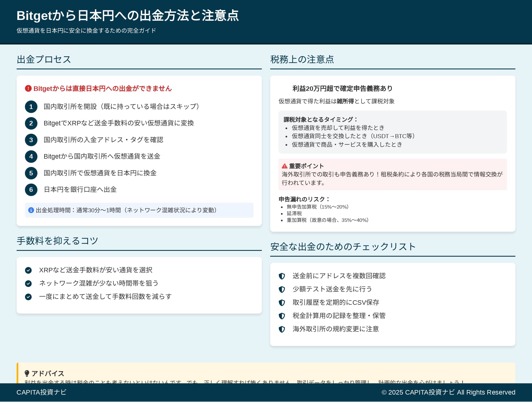Click the 申告漏れのリスク： label
This screenshot has height=402, width=532.
[304, 199]
